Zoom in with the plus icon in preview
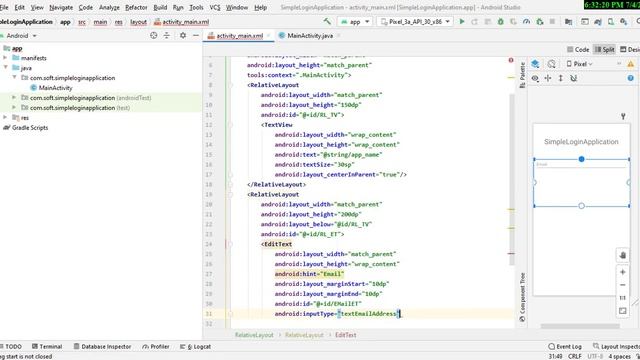The height and width of the screenshot is (360, 640). 622,272
